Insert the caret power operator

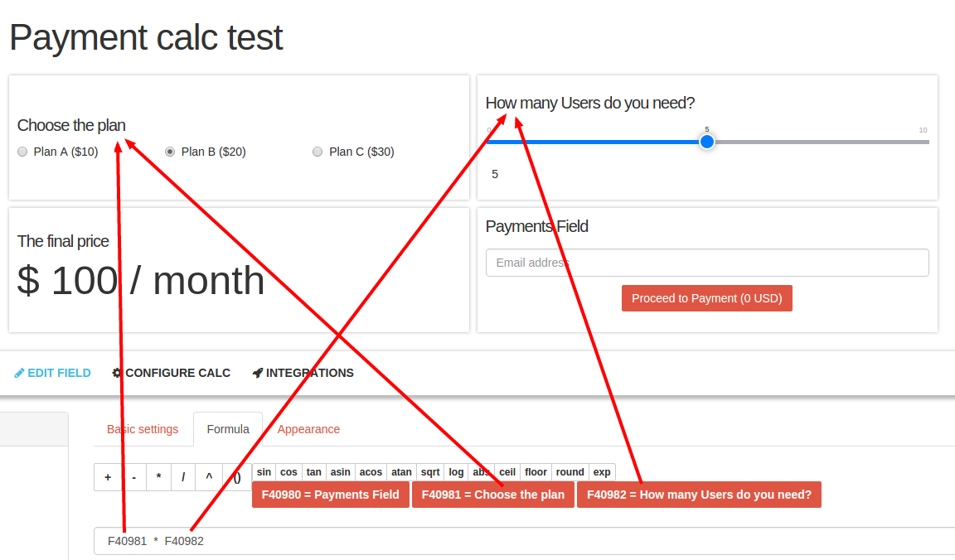[209, 477]
